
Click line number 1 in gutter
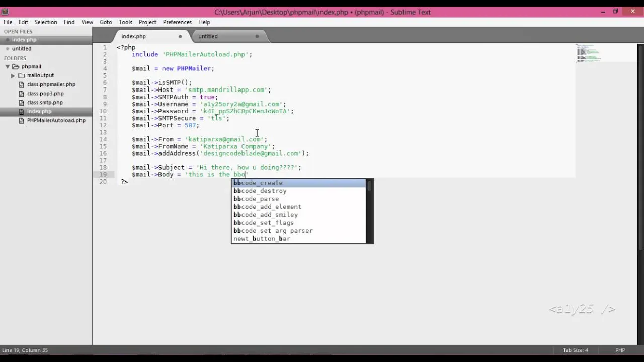click(105, 47)
